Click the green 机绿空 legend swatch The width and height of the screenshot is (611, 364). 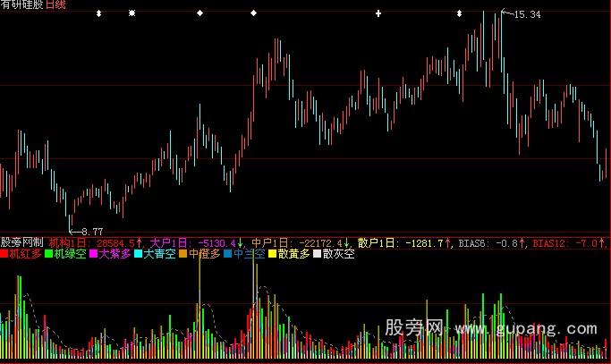click(48, 254)
